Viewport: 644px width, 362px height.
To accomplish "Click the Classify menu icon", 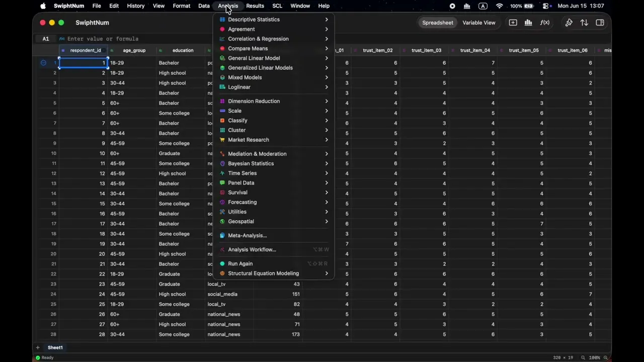I will 222,121.
